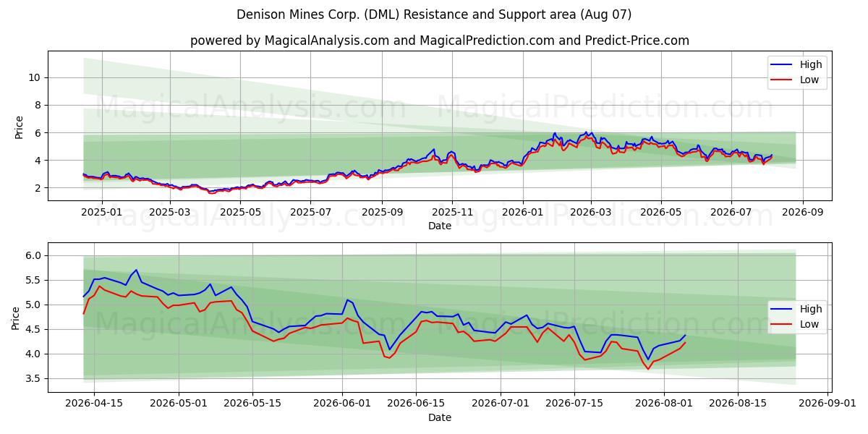Click the '5.5' price tick on the bottom chart
868x434 pixels.
pos(34,280)
